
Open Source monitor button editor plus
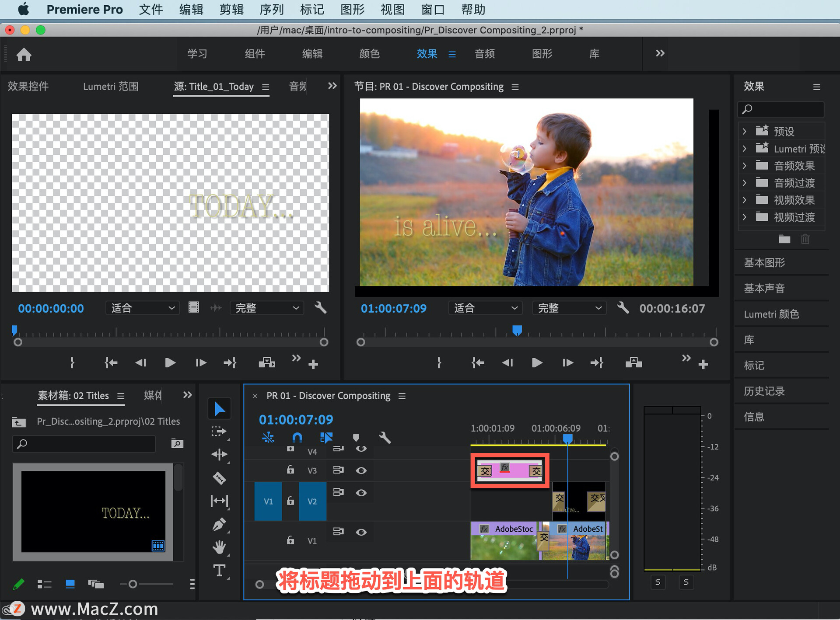point(313,364)
